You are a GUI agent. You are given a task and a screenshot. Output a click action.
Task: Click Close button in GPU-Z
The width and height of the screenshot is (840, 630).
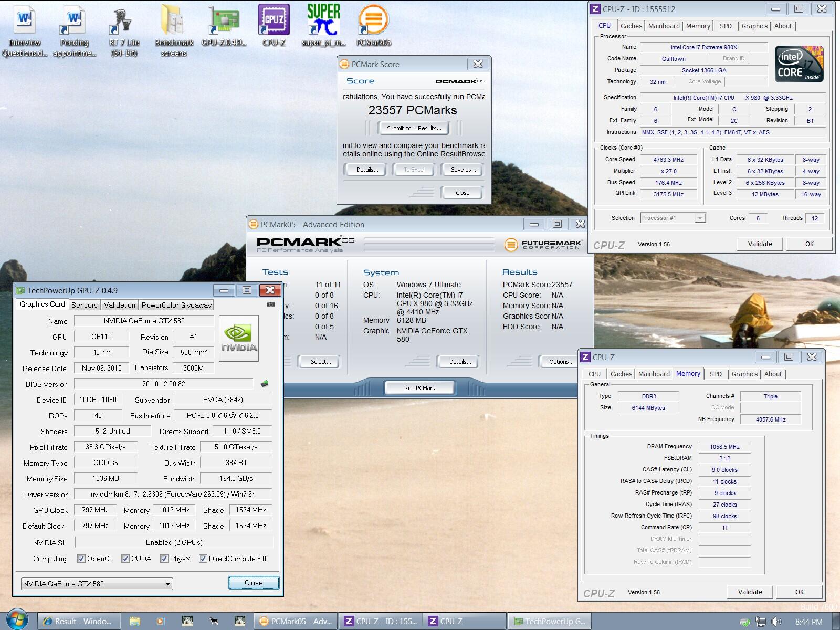tap(254, 583)
